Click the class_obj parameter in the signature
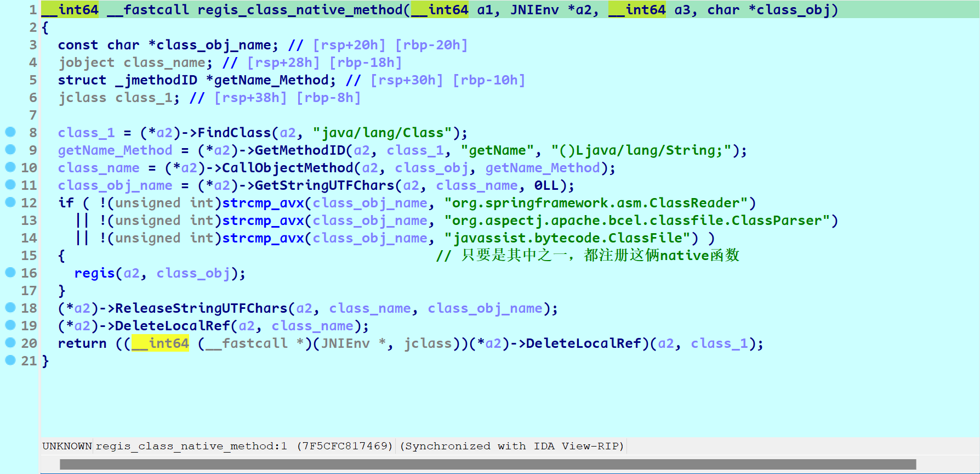The width and height of the screenshot is (980, 474). (793, 10)
